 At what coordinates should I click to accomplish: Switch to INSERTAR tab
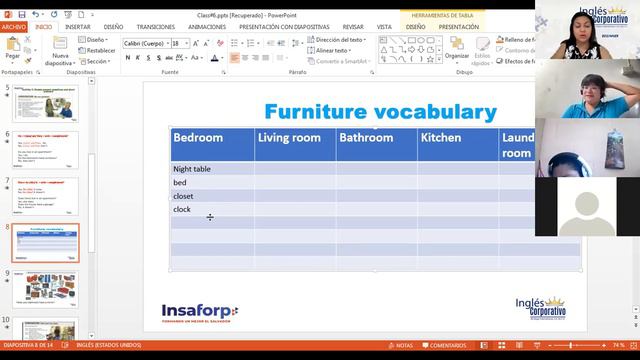[x=78, y=27]
